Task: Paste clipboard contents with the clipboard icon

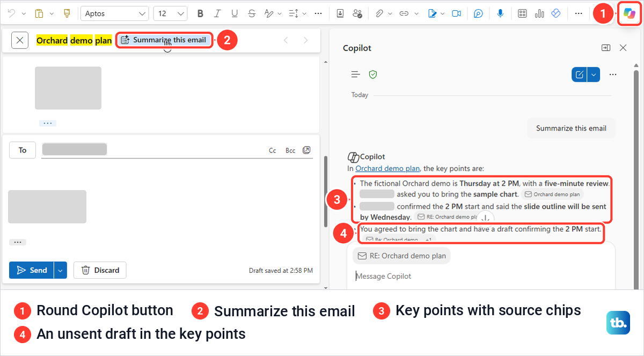Action: (x=39, y=13)
